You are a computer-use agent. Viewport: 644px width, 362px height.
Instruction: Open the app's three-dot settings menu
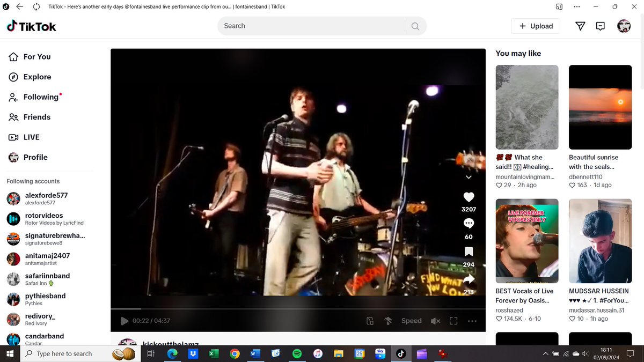(577, 6)
